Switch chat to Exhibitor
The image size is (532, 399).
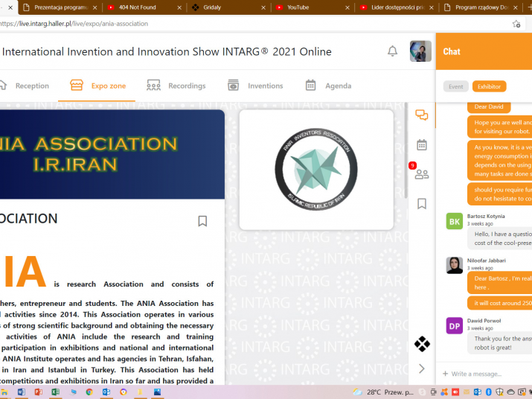coord(489,86)
